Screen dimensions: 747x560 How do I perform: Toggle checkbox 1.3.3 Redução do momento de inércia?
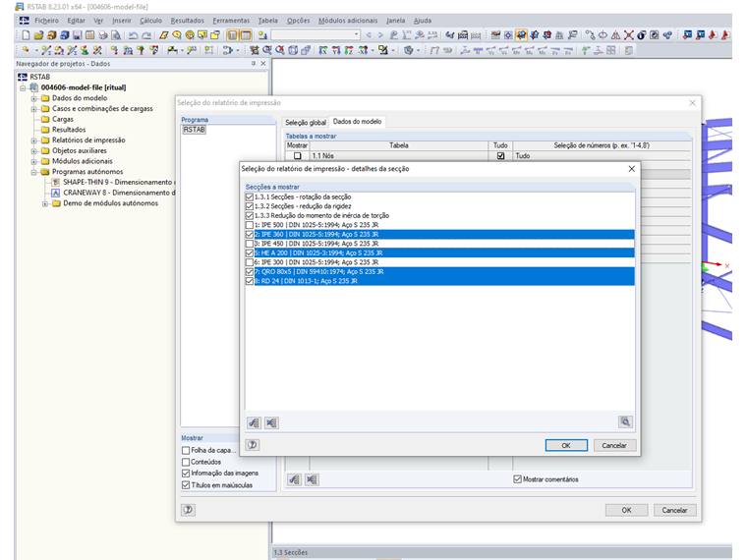click(249, 215)
